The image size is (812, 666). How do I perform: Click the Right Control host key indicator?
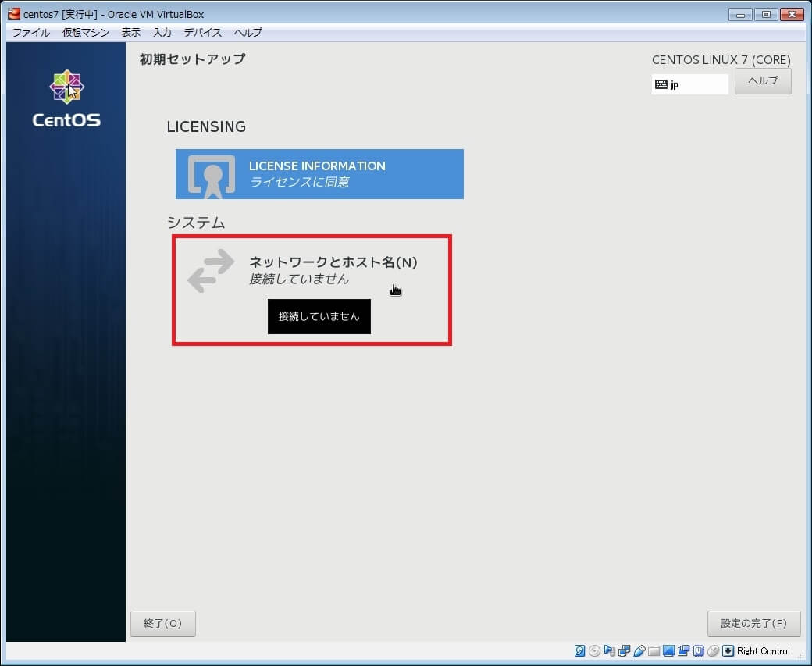(x=763, y=651)
